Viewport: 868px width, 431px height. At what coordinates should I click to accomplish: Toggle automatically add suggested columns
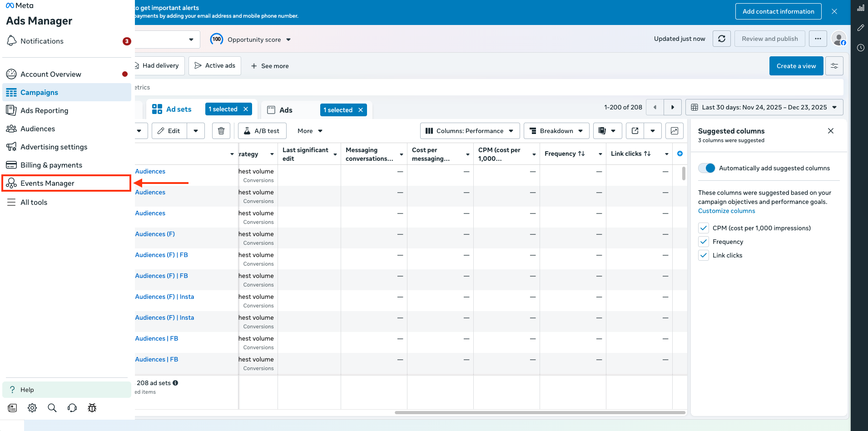pos(707,168)
